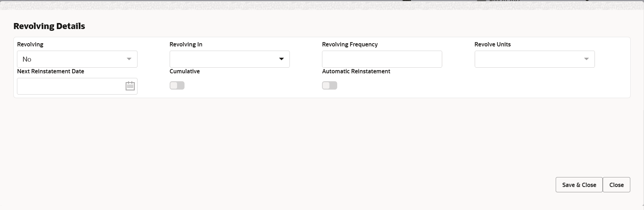This screenshot has width=644, height=210.
Task: Click the Revolving Details heading
Action: tap(49, 26)
